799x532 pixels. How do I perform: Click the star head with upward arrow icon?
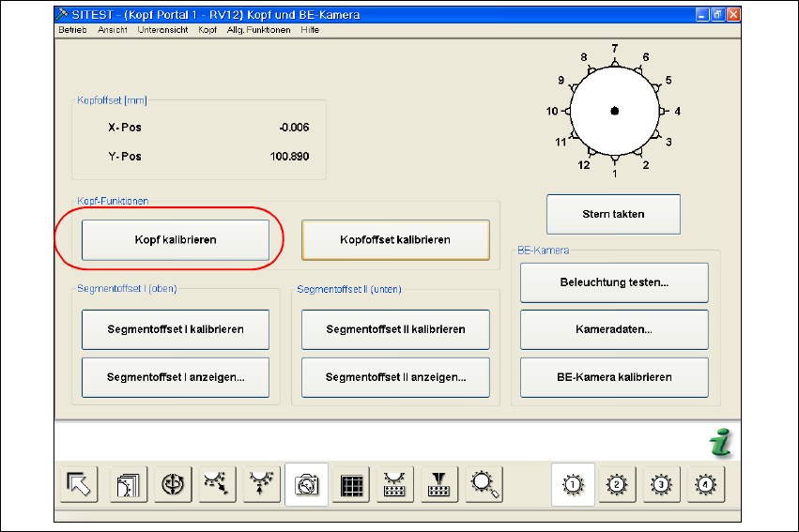tap(261, 484)
